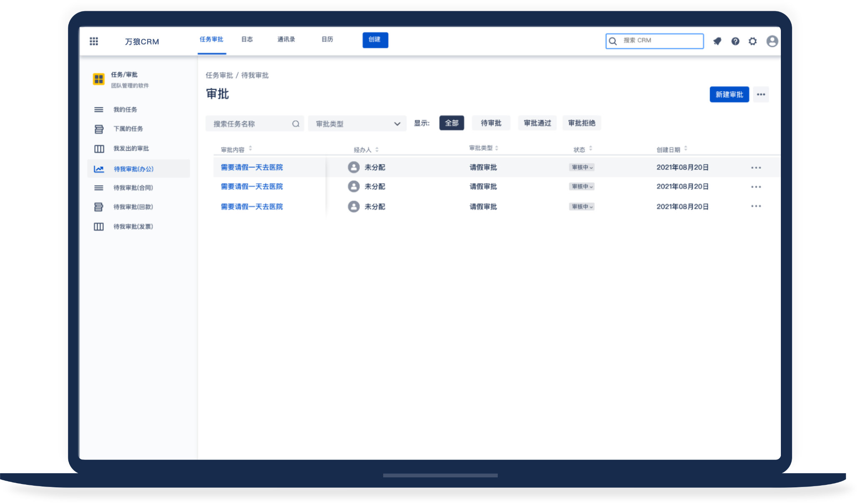This screenshot has width=858, height=504.
Task: Open the help question mark icon
Action: pyautogui.click(x=735, y=41)
